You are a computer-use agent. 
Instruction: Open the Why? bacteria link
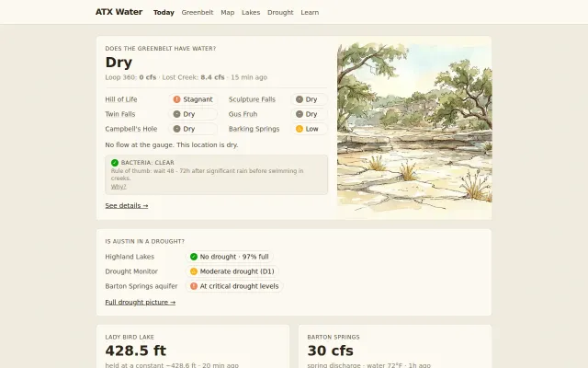pos(119,187)
